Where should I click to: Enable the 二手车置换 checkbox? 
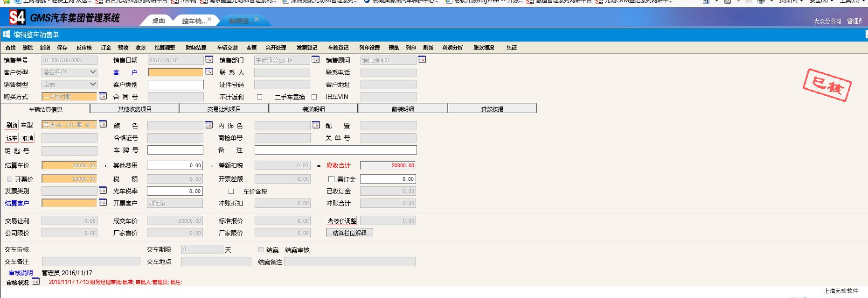click(314, 97)
